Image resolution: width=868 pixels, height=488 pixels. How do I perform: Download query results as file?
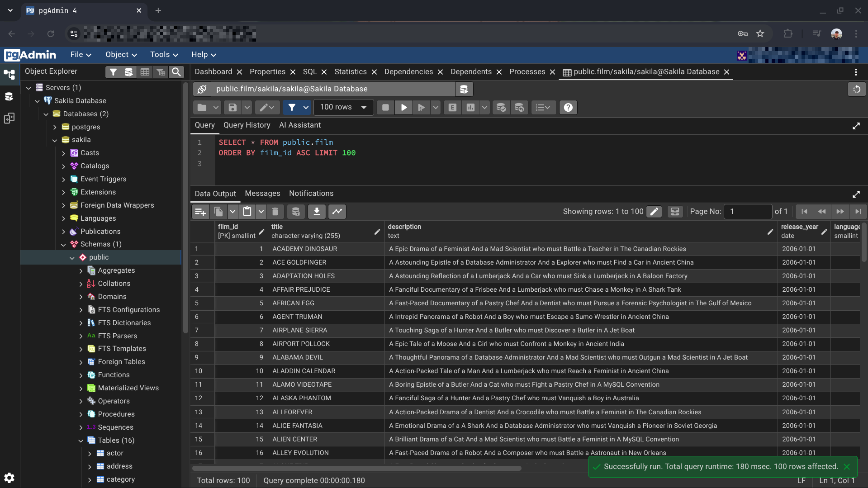pyautogui.click(x=317, y=212)
